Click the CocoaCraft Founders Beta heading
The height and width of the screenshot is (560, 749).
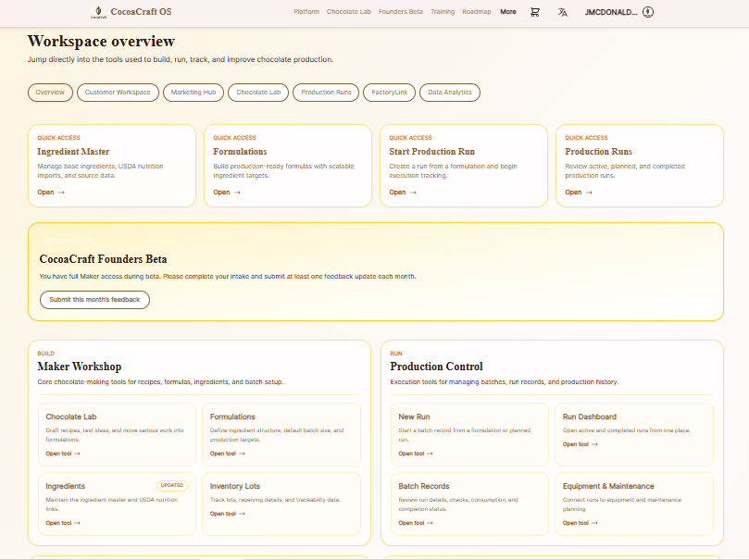point(103,259)
